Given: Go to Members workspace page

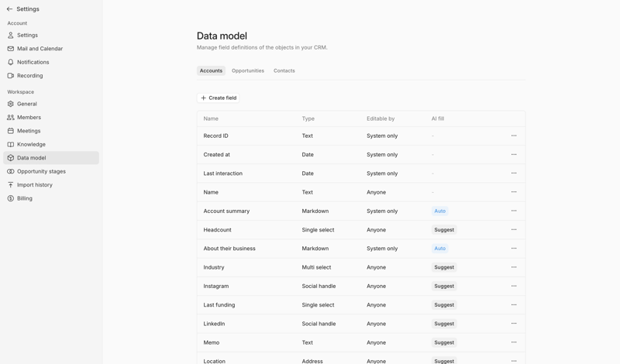Looking at the screenshot, I should pyautogui.click(x=29, y=118).
